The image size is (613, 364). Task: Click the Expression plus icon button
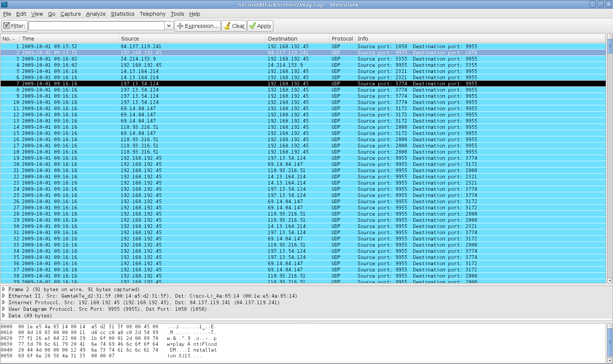(x=197, y=26)
